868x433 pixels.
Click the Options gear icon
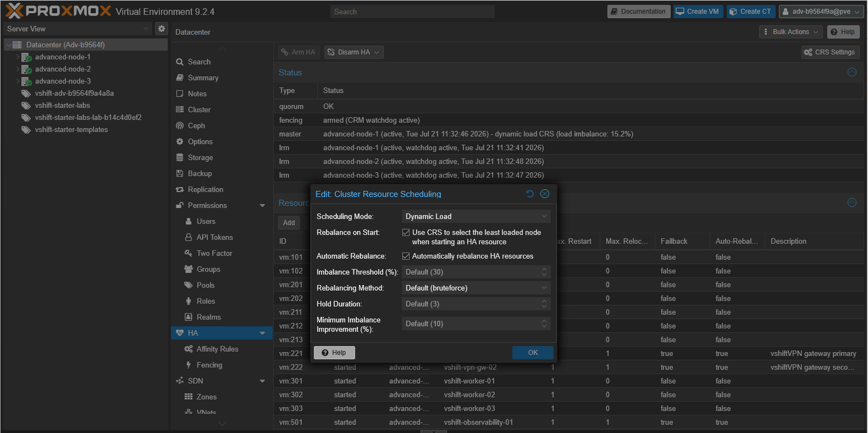(x=180, y=142)
